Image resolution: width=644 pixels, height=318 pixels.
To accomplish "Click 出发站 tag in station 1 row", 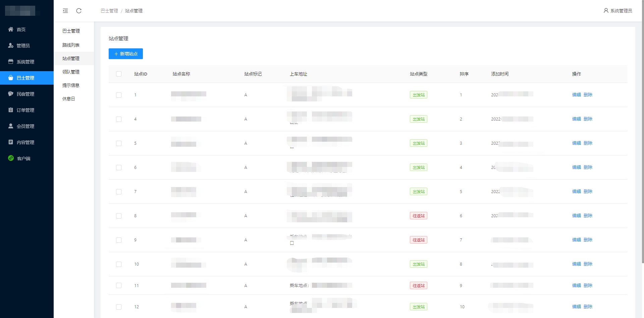I will (419, 95).
